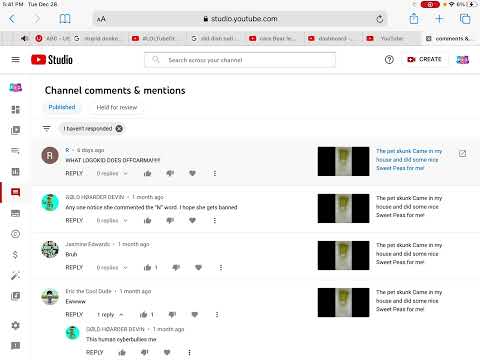This screenshot has height=360, width=480.
Task: Open the help question mark icon
Action: pos(389,60)
